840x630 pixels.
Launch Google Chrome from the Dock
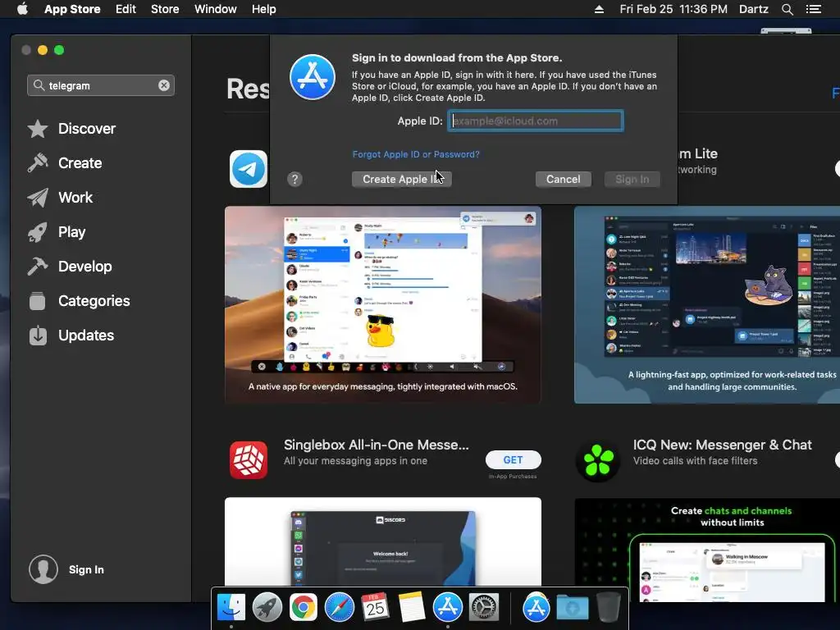coord(304,608)
